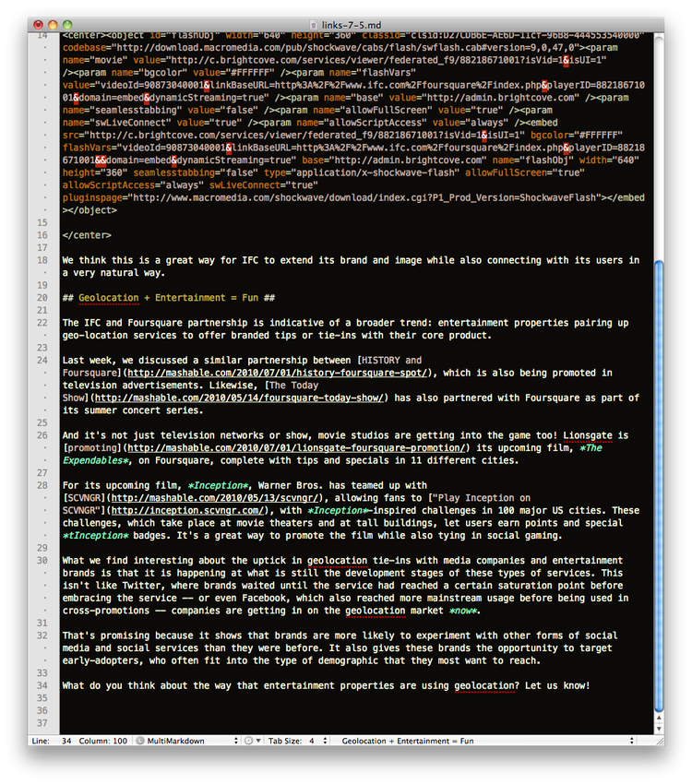Click line number 18 in the gutter
The image size is (692, 784).
(42, 260)
